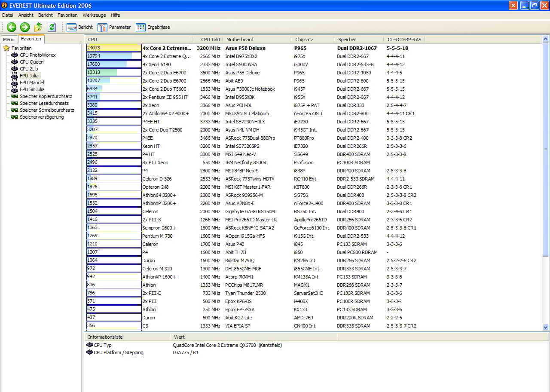
Task: Click the FPU SinJulia icon
Action: tap(15, 89)
